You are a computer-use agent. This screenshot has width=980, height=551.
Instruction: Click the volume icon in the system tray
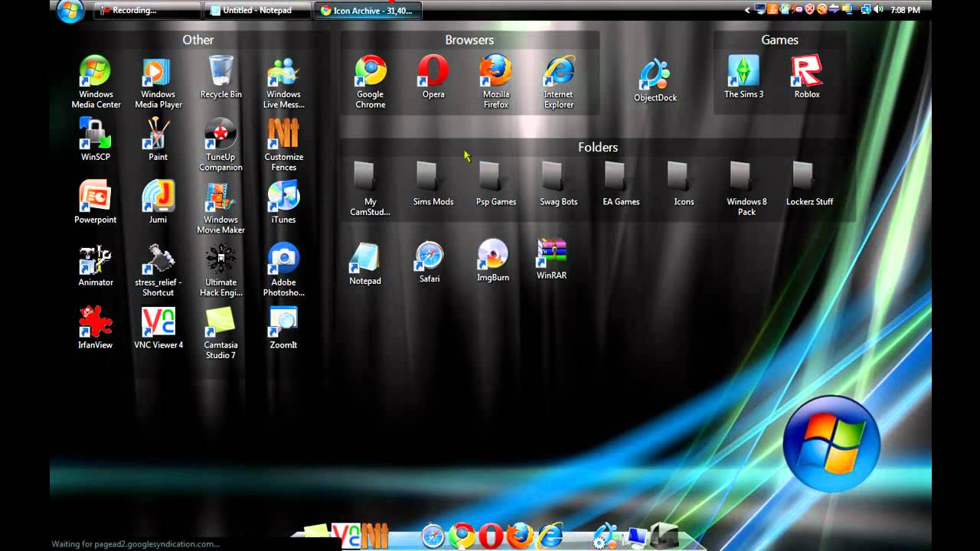[x=879, y=10]
